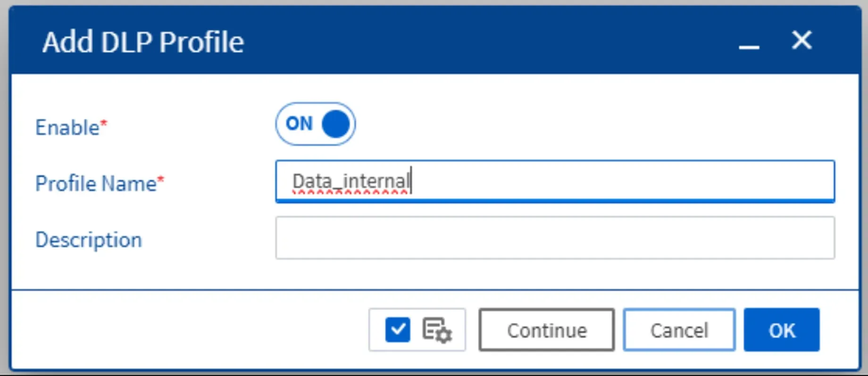This screenshot has width=868, height=376.
Task: Click the blue knob of the ON switch
Action: (335, 124)
